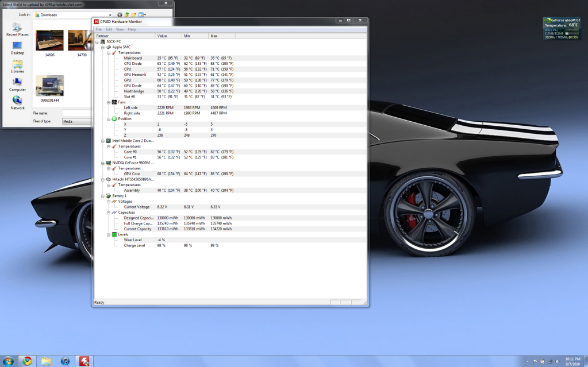Open the File menu in Hardware Monitor
Image resolution: width=588 pixels, height=367 pixels.
click(99, 29)
